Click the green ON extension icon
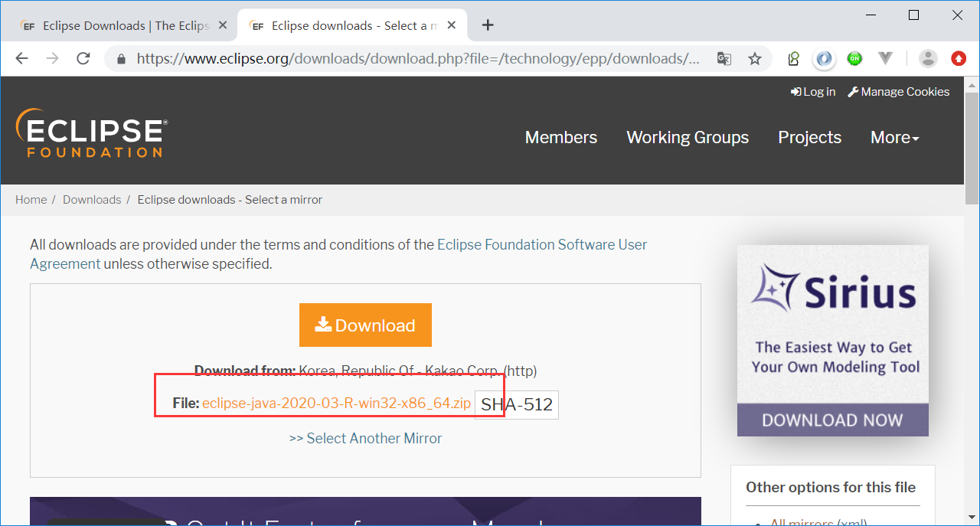The height and width of the screenshot is (526, 980). coord(854,58)
